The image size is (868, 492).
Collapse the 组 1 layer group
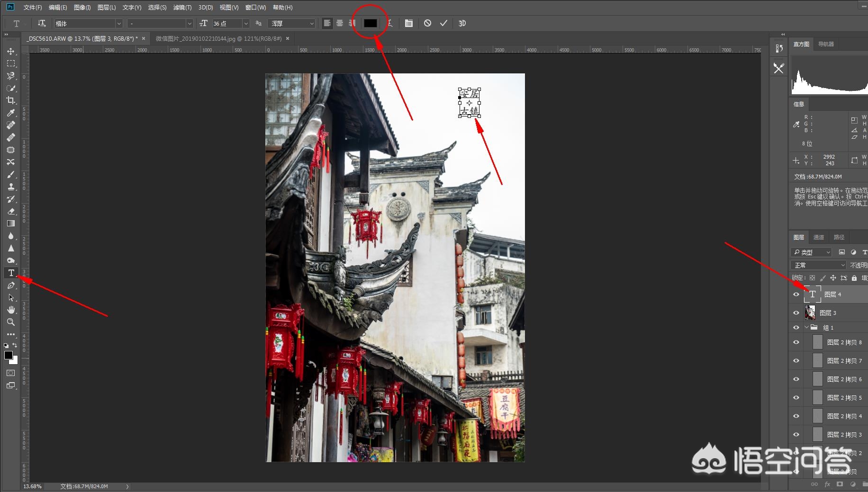coord(806,327)
